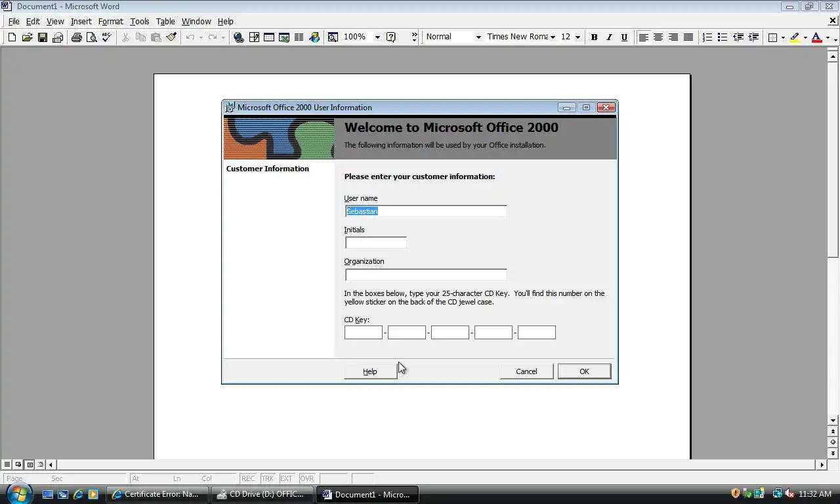Image resolution: width=840 pixels, height=504 pixels.
Task: Click into the Initials field
Action: coord(376,243)
